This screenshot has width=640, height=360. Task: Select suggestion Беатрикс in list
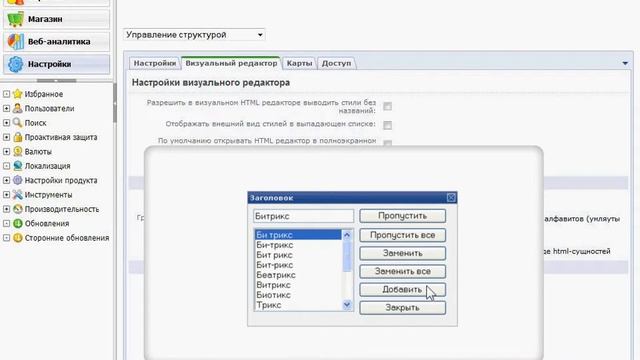click(298, 275)
